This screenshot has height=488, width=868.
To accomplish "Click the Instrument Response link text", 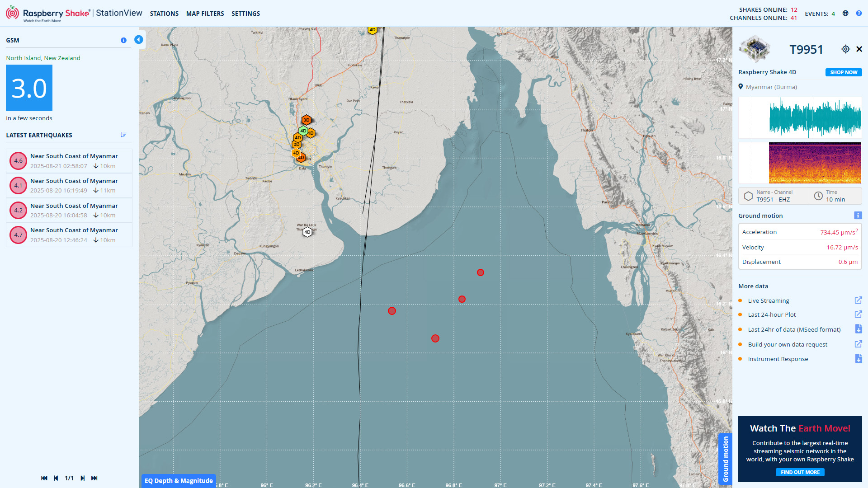I will tap(778, 359).
